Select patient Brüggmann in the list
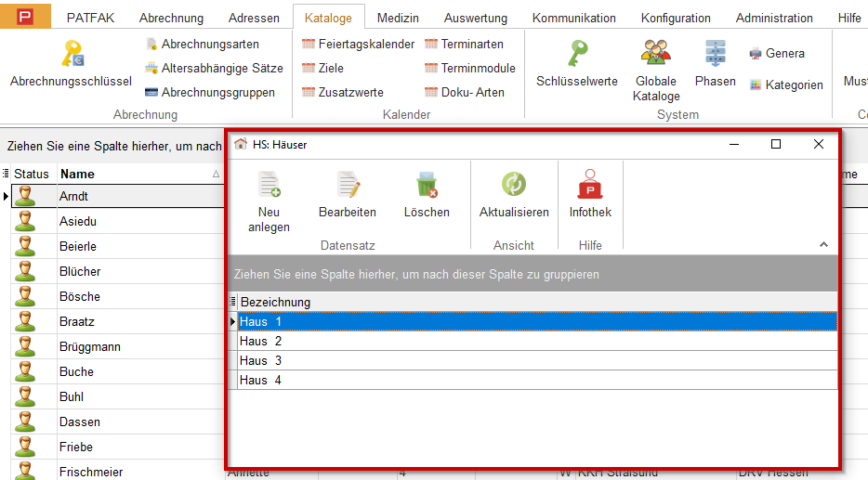This screenshot has width=868, height=480. 89,346
